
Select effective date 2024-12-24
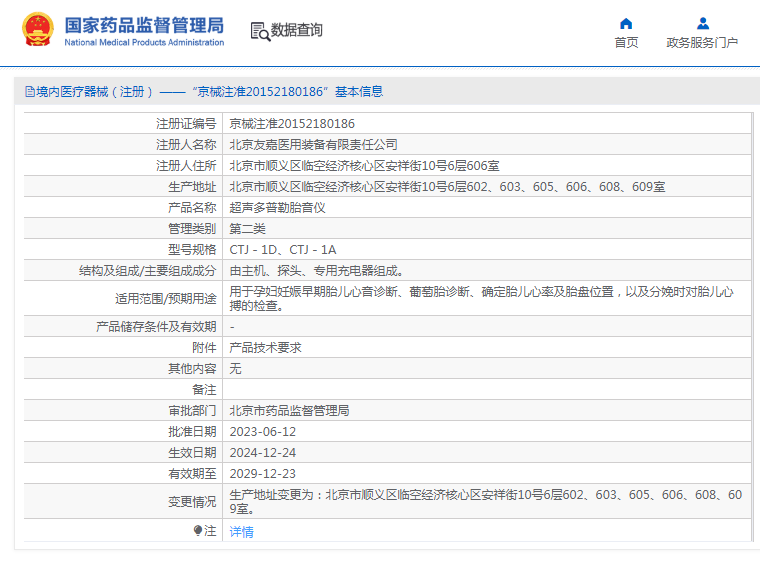point(262,452)
